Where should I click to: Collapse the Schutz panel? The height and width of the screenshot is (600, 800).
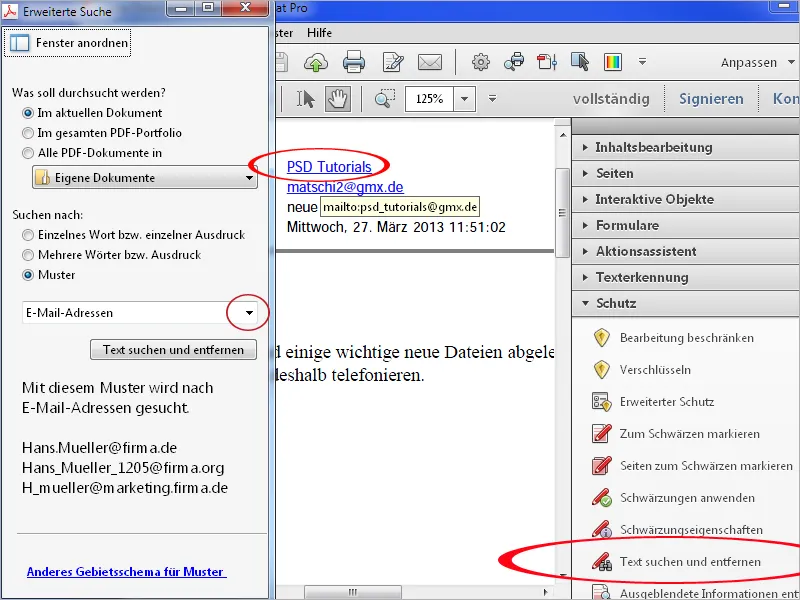pyautogui.click(x=686, y=303)
